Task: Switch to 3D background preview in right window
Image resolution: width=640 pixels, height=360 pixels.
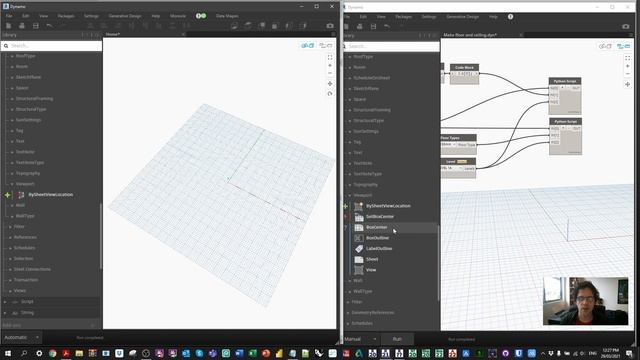Action: [604, 47]
